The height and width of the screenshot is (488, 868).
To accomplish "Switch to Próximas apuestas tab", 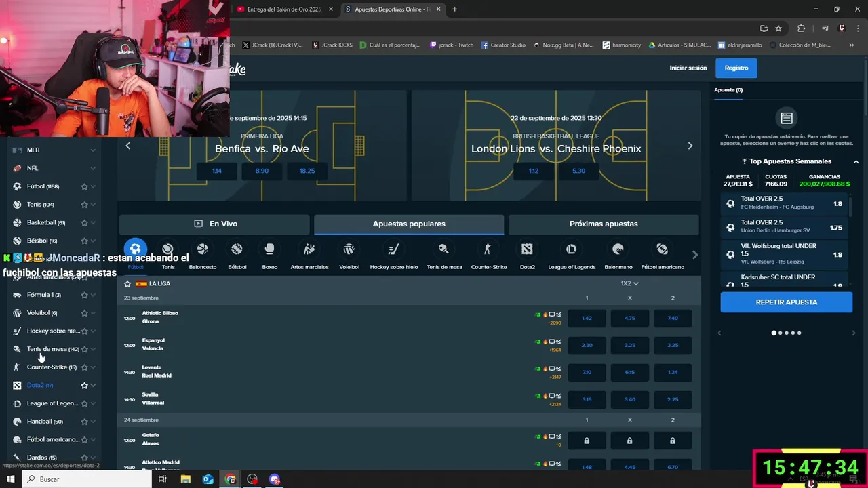I will 604,224.
